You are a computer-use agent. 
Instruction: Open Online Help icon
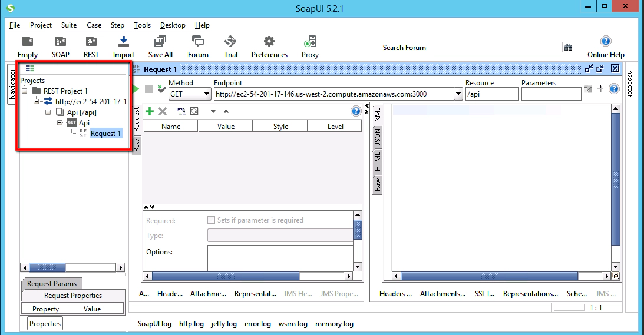pos(605,41)
